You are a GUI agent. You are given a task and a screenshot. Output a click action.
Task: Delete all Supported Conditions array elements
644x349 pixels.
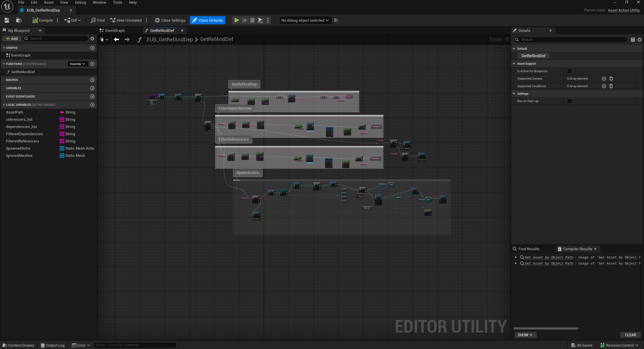point(611,86)
